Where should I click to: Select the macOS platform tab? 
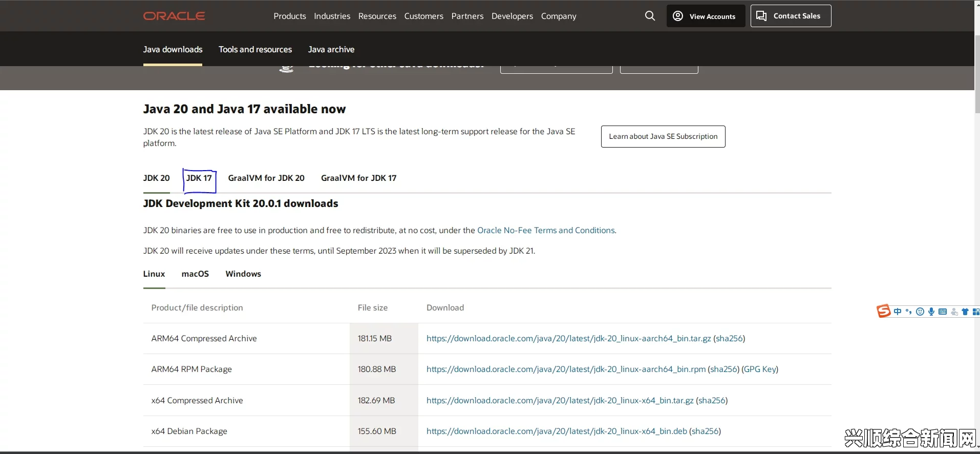tap(195, 274)
